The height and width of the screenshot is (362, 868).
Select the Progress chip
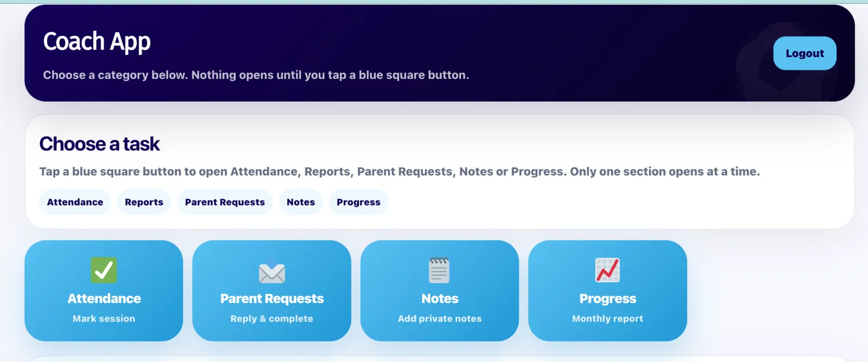[x=359, y=202]
